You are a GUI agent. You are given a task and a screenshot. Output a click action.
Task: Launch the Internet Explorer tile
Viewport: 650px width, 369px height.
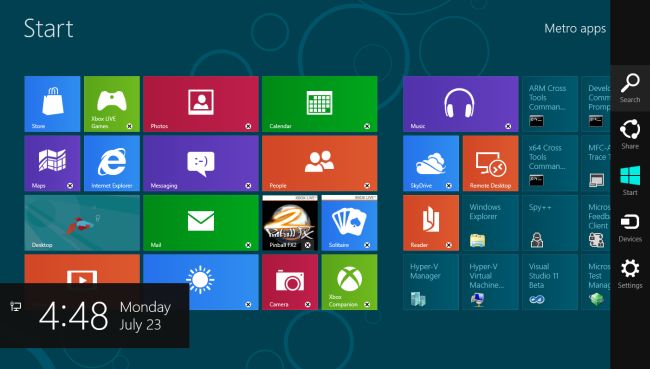112,163
